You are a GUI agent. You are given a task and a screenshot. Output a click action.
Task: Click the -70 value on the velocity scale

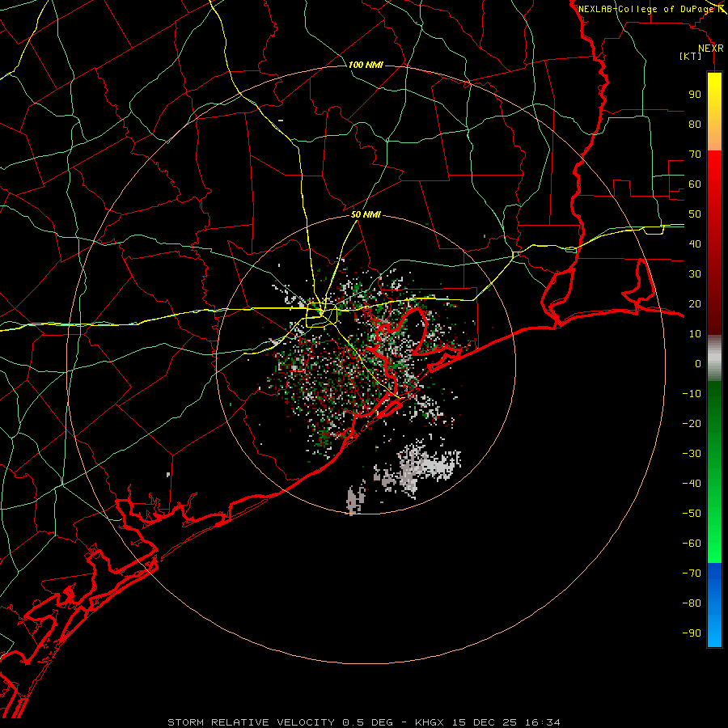tap(692, 574)
